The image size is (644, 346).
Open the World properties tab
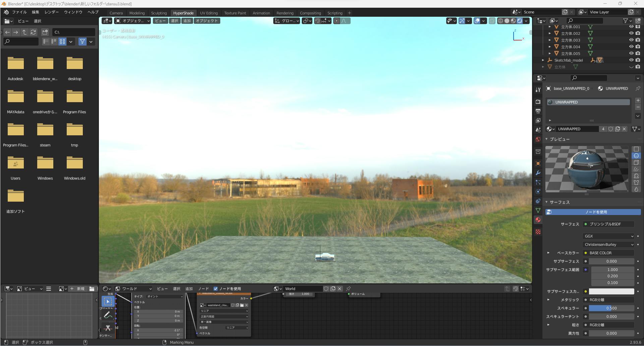click(538, 139)
